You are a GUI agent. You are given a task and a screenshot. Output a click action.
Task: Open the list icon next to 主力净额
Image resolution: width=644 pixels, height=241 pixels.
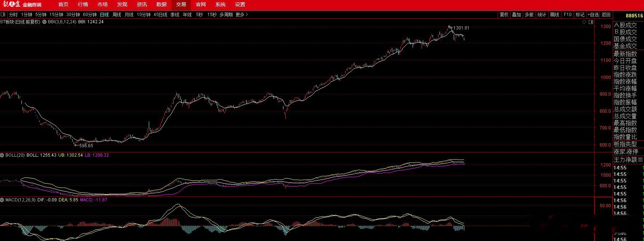point(641,160)
